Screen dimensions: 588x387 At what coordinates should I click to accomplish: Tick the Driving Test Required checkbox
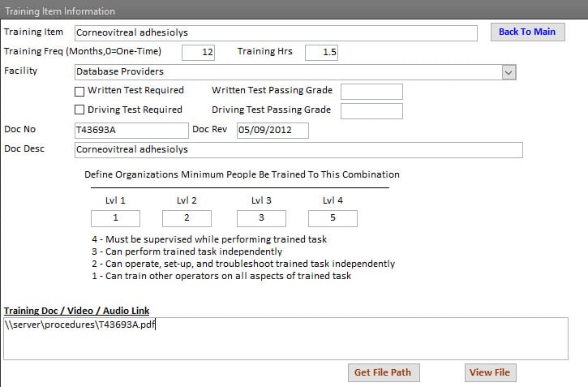tap(79, 110)
